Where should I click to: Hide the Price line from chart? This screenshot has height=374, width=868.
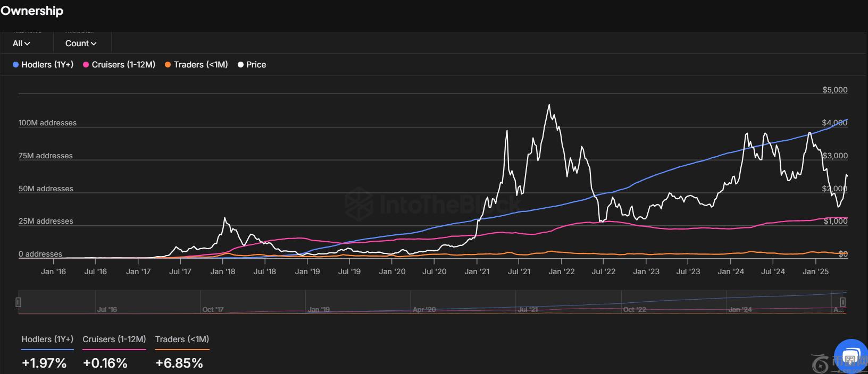(x=256, y=65)
